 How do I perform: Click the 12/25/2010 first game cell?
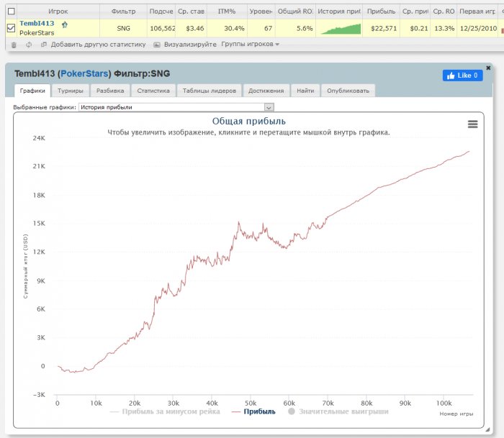click(478, 28)
